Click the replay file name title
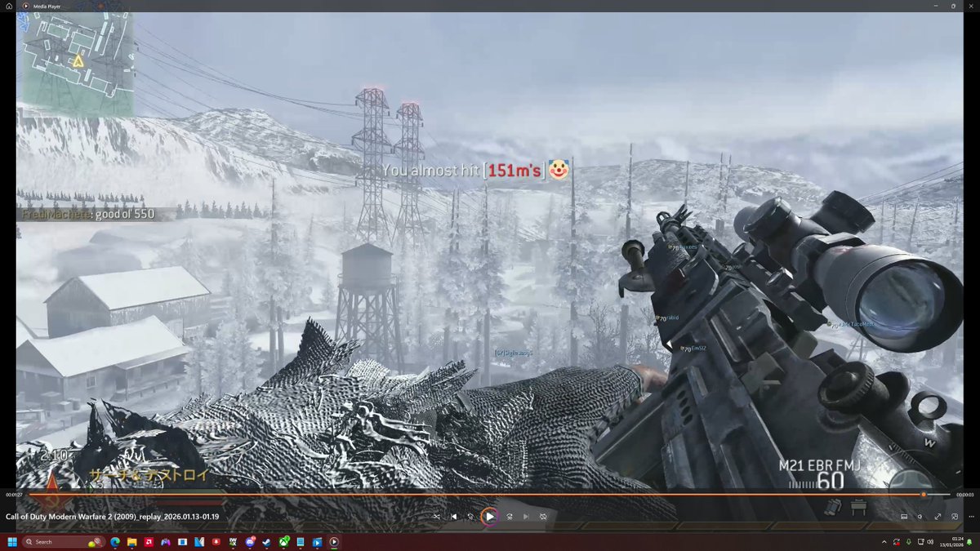This screenshot has width=980, height=551. pos(112,516)
